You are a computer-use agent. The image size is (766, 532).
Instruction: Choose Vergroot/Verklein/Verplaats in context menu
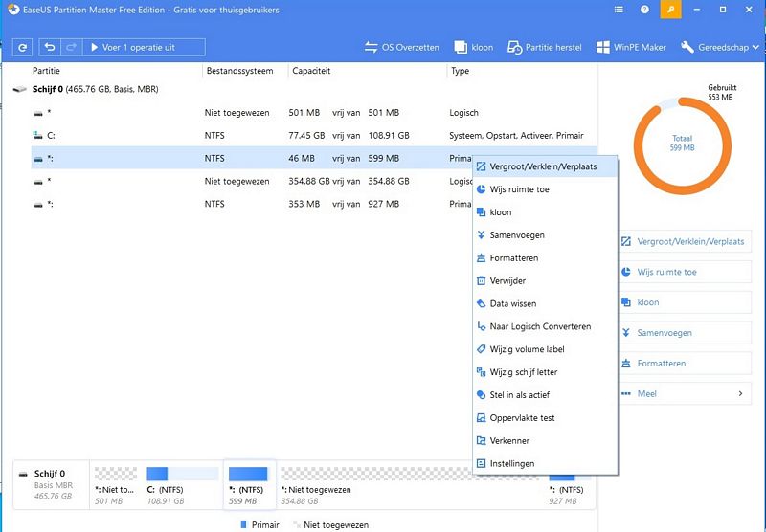coord(545,166)
